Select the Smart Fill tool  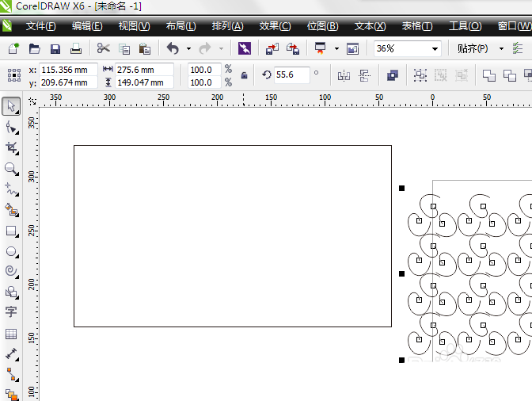point(12,210)
